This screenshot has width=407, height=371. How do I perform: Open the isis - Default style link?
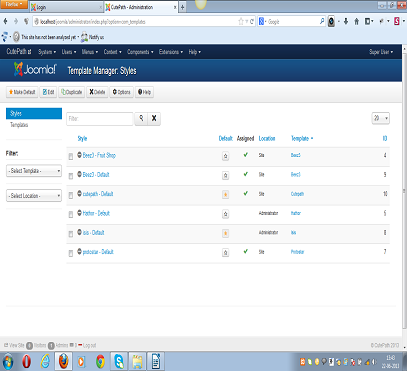(x=94, y=233)
